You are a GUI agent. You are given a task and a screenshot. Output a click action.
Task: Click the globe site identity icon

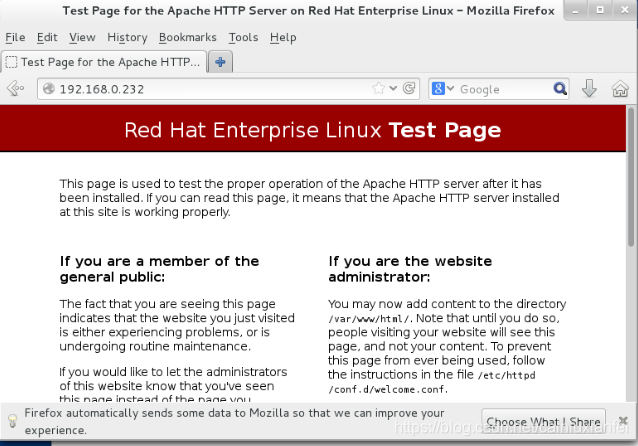(49, 88)
